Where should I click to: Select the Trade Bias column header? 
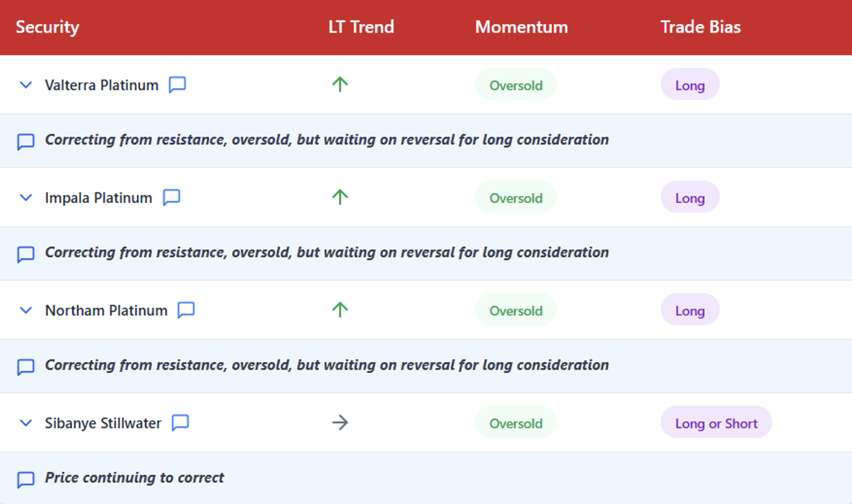[x=700, y=27]
